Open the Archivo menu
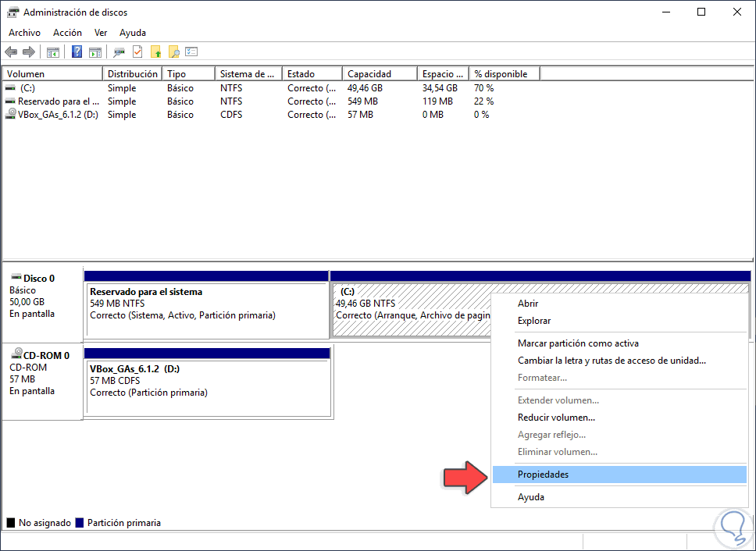Screen dimensions: 756x551 [24, 33]
